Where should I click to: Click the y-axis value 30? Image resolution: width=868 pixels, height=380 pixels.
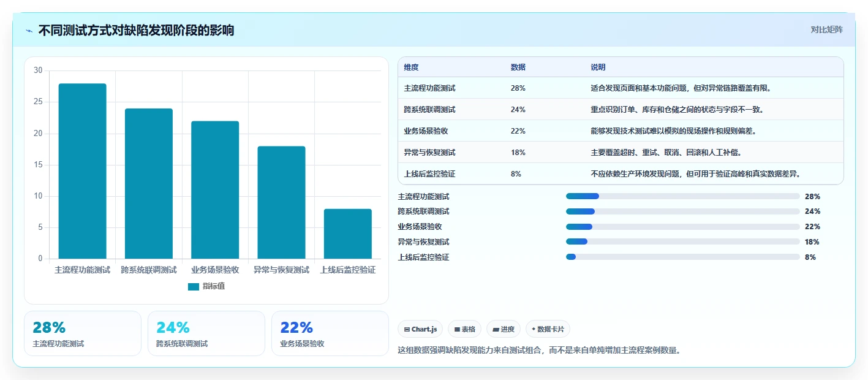38,70
